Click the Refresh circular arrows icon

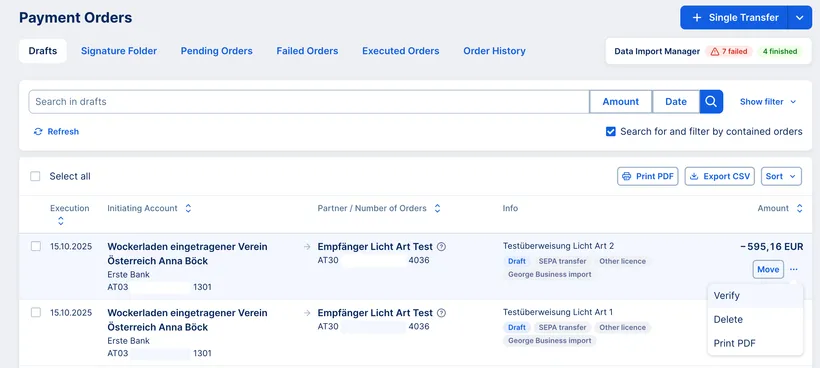click(38, 132)
